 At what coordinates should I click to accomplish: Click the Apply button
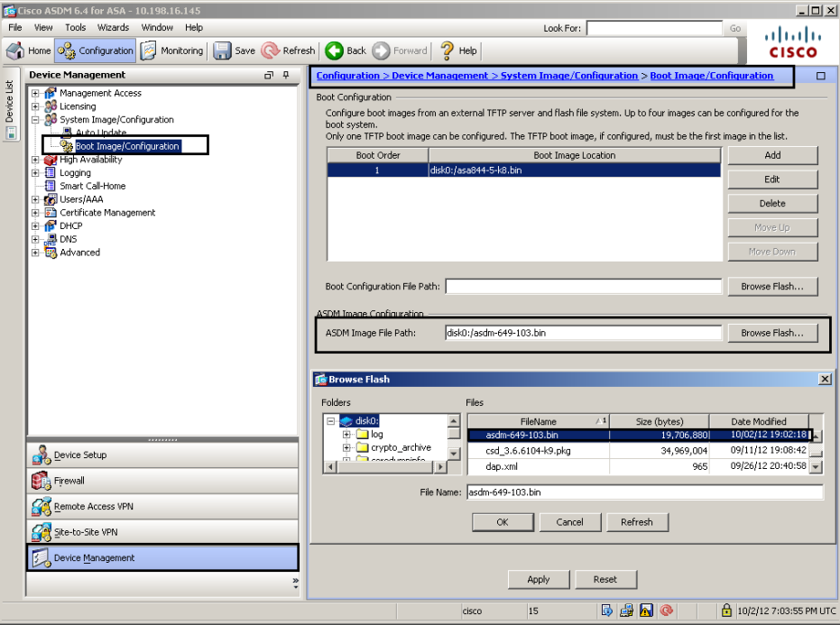pos(539,580)
